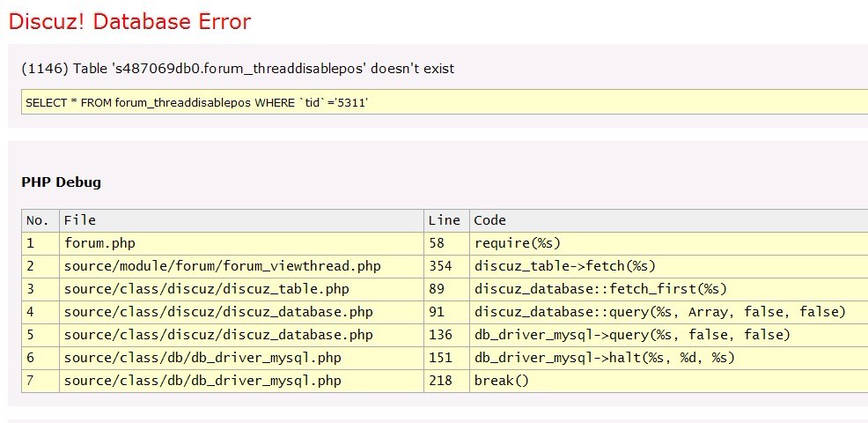
Task: Click discuz_database.php path in row 4
Action: pyautogui.click(x=218, y=312)
